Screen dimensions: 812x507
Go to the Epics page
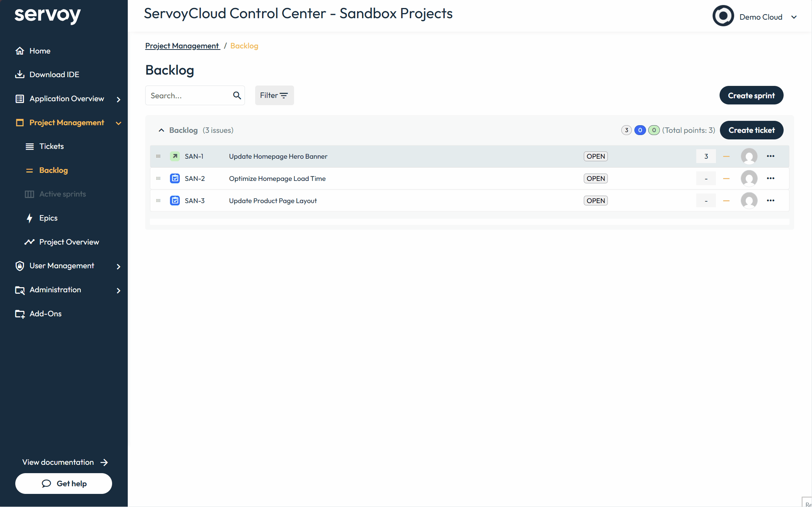[48, 218]
